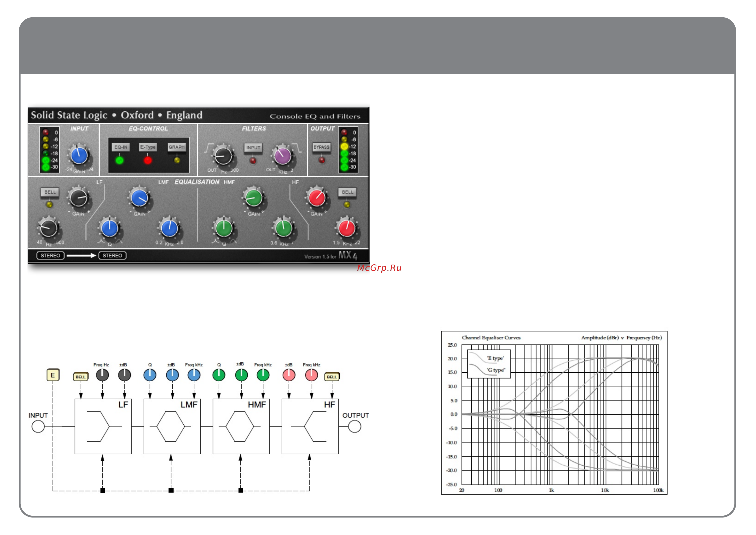
Task: Enable the HF BELL button
Action: (347, 192)
